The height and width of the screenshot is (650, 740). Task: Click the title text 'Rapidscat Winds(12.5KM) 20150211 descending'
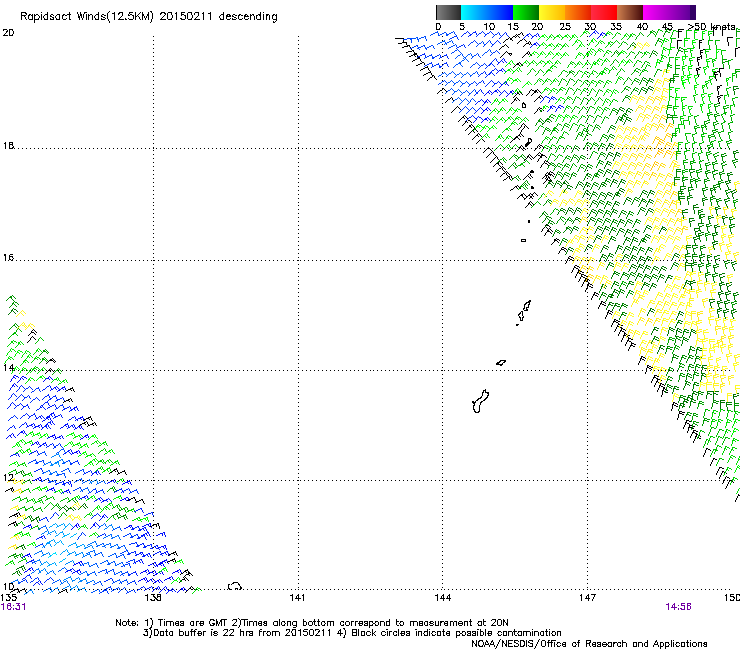[149, 17]
